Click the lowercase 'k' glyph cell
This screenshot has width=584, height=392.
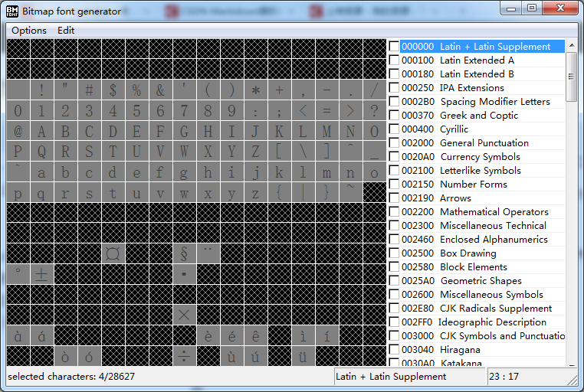point(279,172)
